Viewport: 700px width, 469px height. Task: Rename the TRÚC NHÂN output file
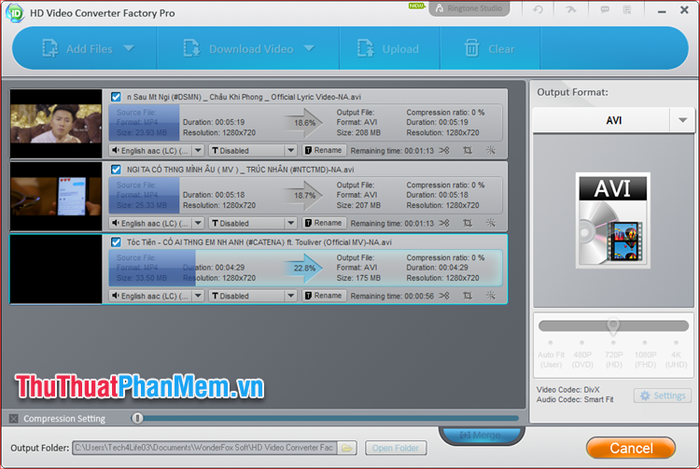324,223
